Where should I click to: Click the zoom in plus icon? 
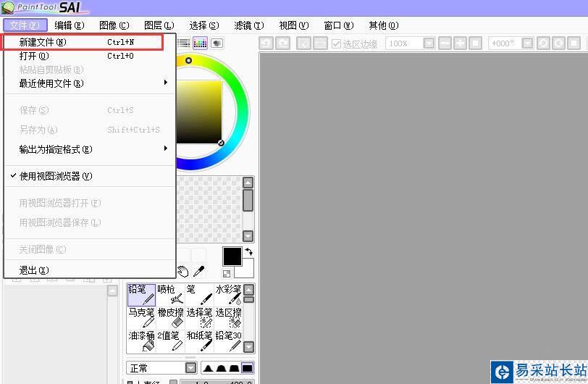(x=460, y=43)
